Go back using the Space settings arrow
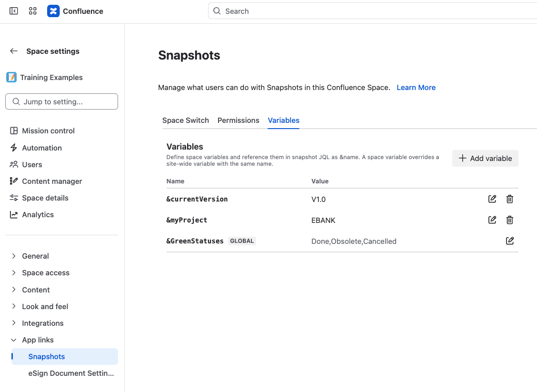537x392 pixels. (14, 51)
